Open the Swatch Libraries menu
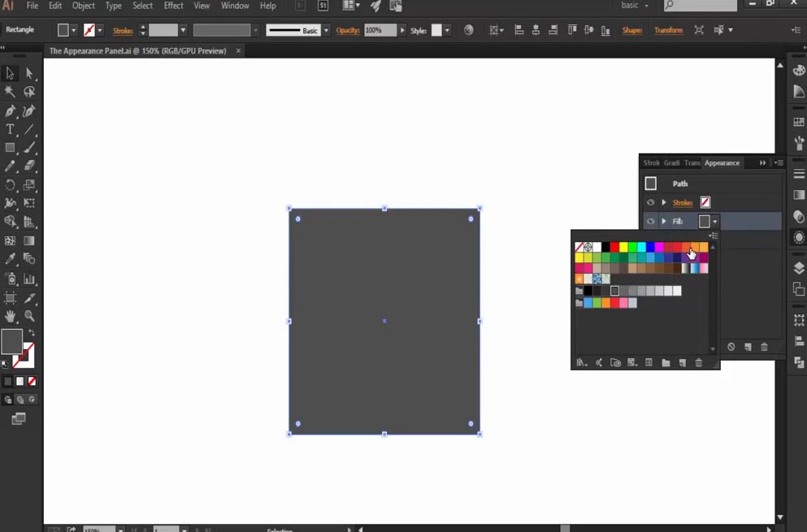Image resolution: width=807 pixels, height=532 pixels. click(x=582, y=363)
